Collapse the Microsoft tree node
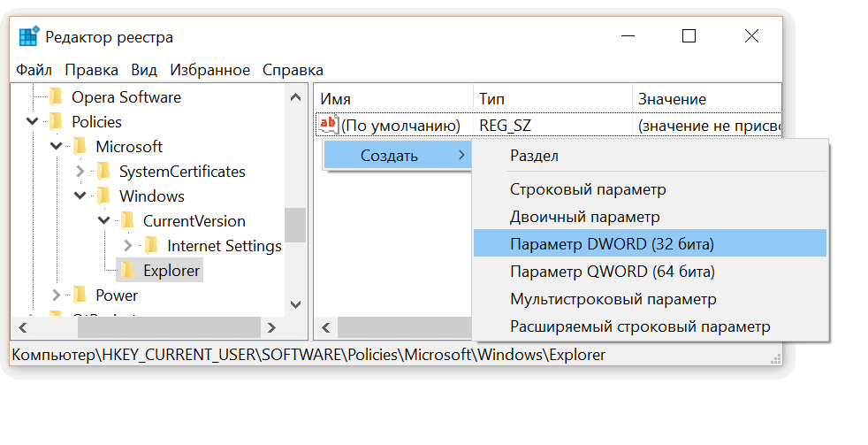 click(x=57, y=146)
